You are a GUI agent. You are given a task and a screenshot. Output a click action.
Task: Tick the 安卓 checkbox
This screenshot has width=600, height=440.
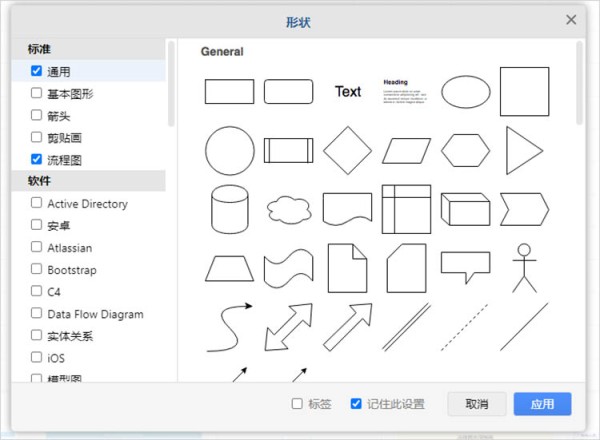coord(36,225)
